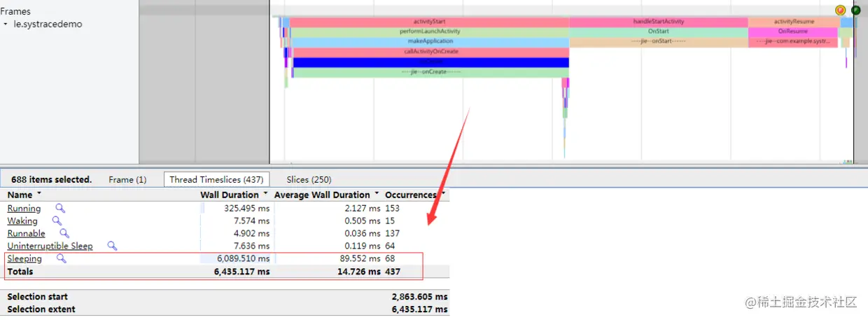
Task: Click the 153 occurrences value
Action: pos(392,208)
